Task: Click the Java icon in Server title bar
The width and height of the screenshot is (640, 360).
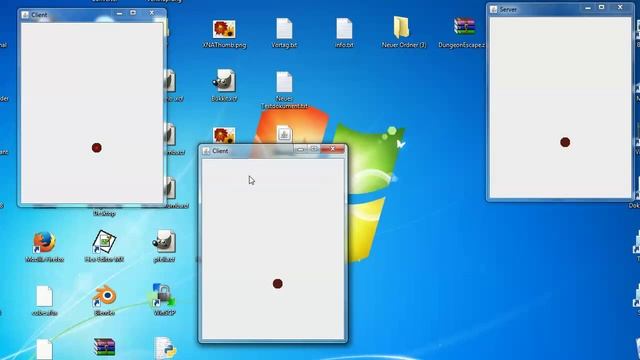Action: (493, 9)
